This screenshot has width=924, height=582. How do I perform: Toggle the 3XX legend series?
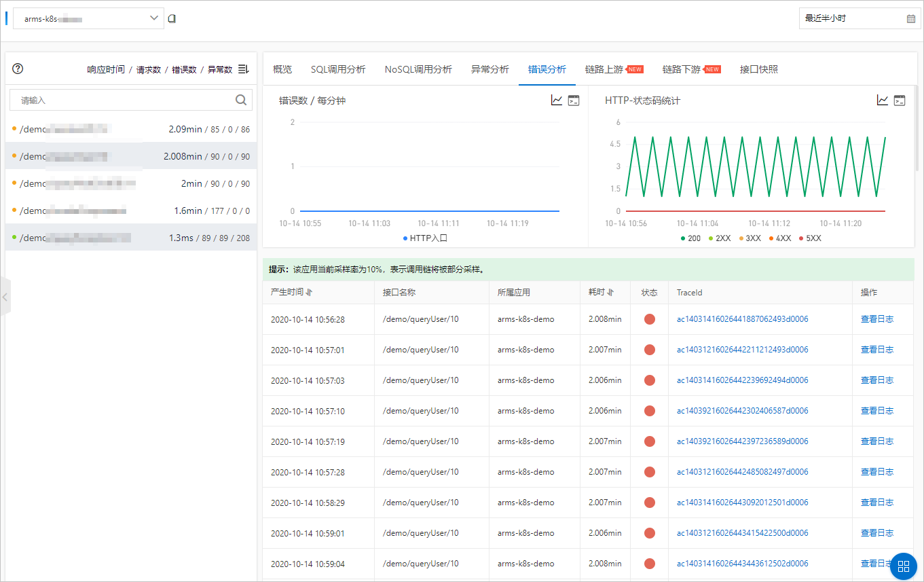[x=750, y=238]
